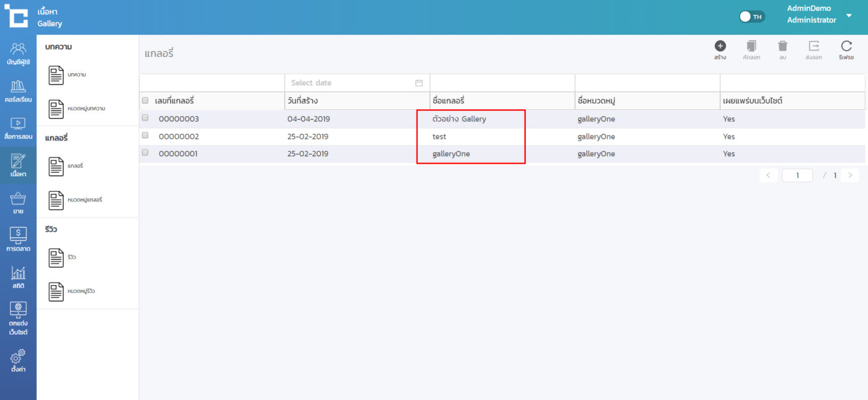Open the Select date picker field

coord(356,83)
